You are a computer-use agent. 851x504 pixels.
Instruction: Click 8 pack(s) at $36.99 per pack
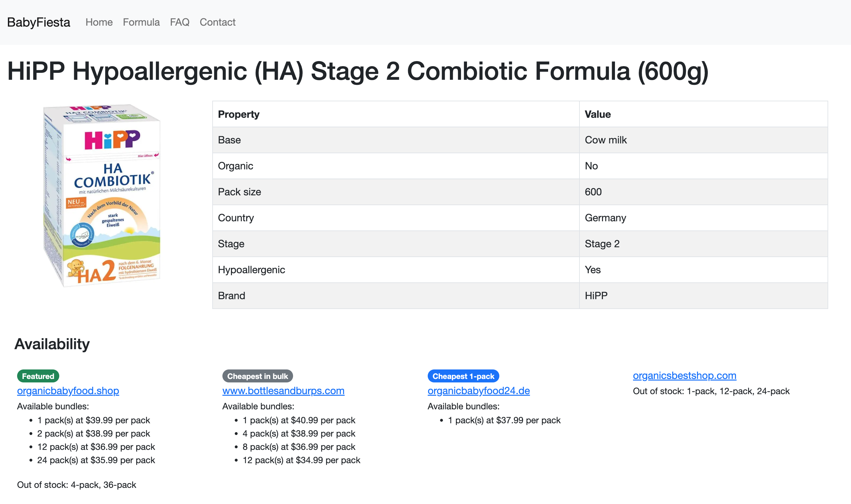[299, 447]
